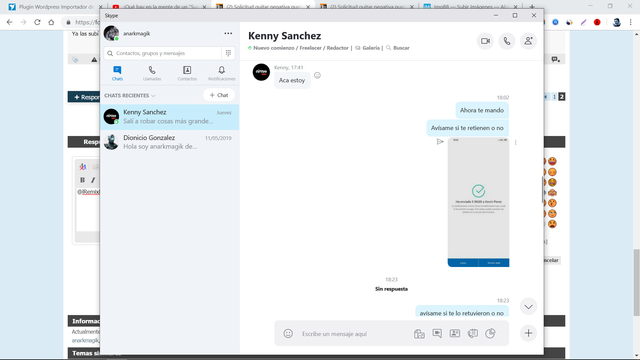Click the Responder button on the forum page

pos(84,97)
